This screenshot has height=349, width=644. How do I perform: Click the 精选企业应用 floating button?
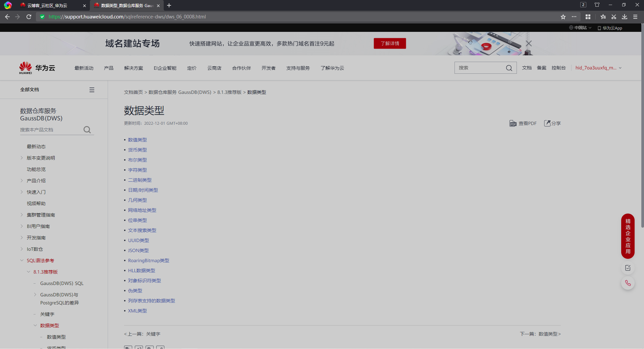click(628, 236)
